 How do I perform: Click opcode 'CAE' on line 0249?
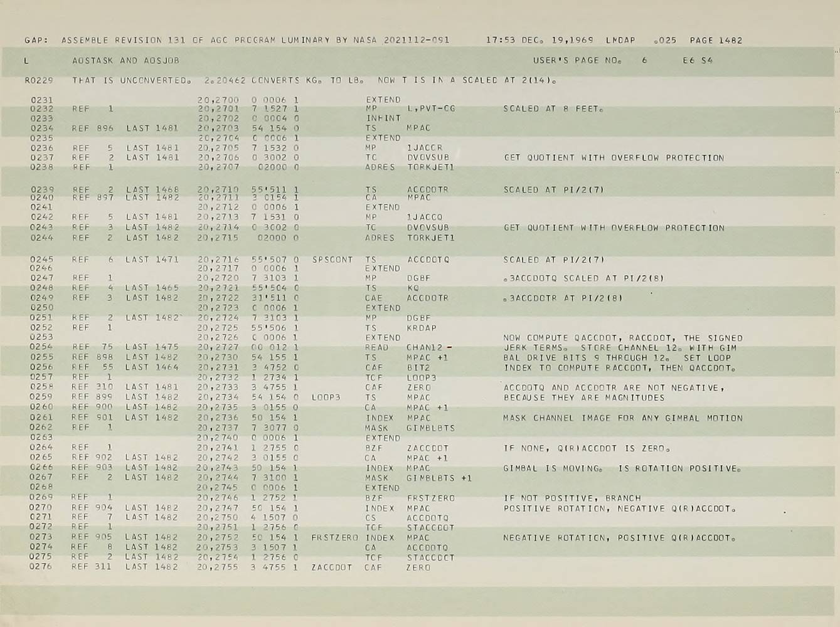(373, 298)
